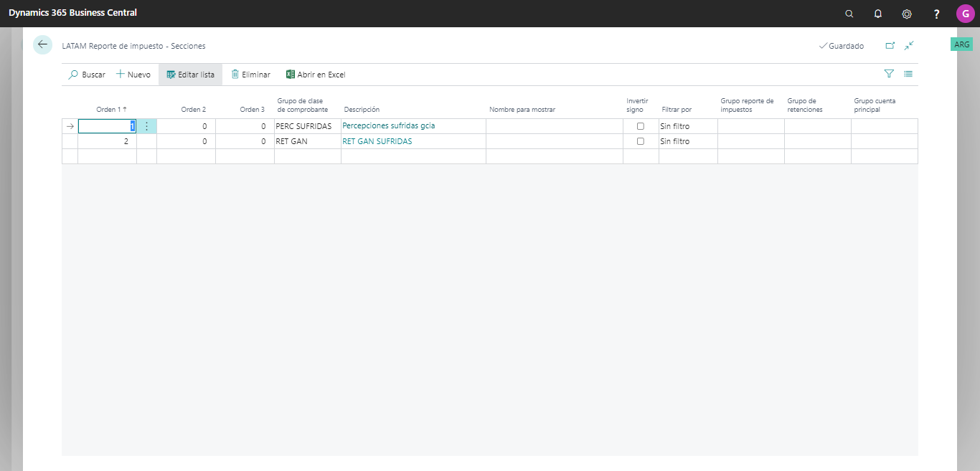Screen dimensions: 980x471
Task: Select Orden 1 cell with value 2
Action: click(107, 141)
